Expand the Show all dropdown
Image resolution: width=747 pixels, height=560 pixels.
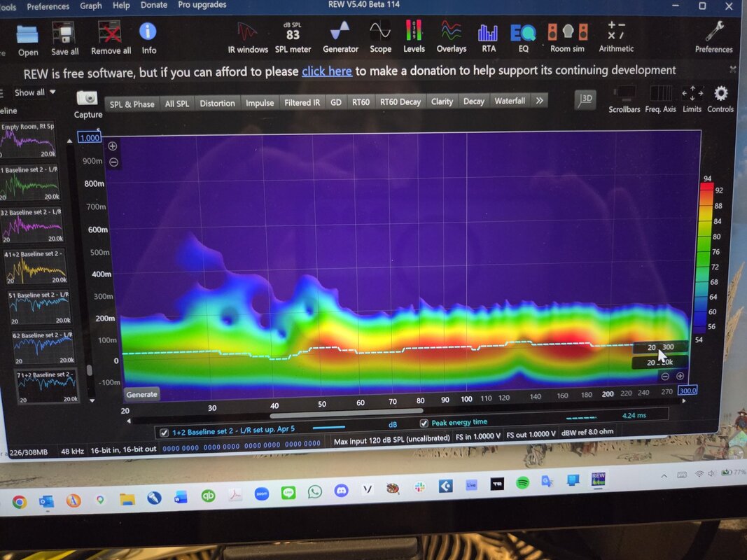pyautogui.click(x=34, y=92)
